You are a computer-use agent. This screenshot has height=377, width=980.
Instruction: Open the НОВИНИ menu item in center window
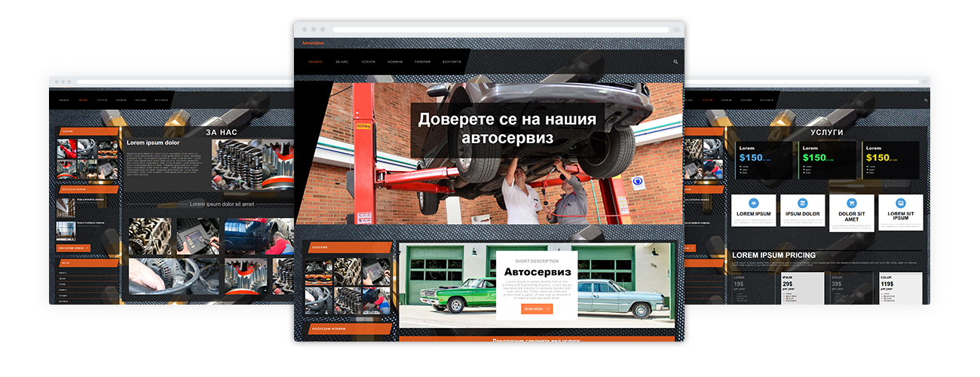[x=395, y=62]
